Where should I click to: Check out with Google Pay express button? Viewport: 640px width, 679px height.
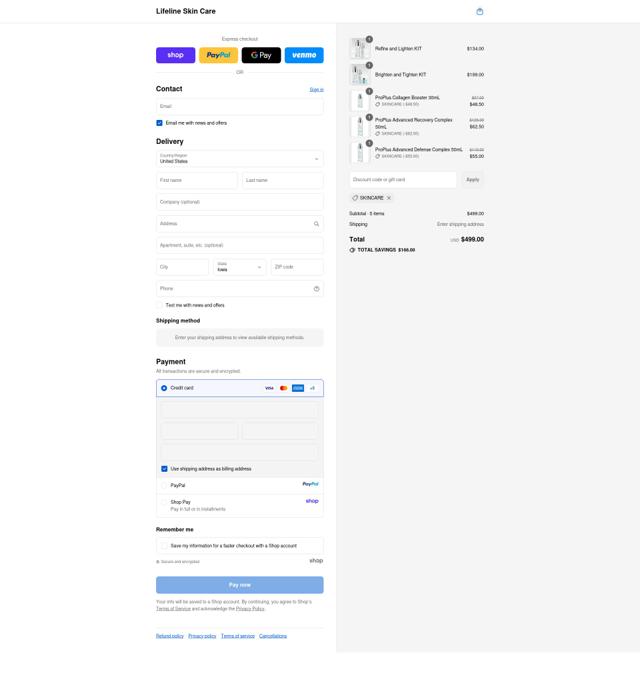click(261, 55)
